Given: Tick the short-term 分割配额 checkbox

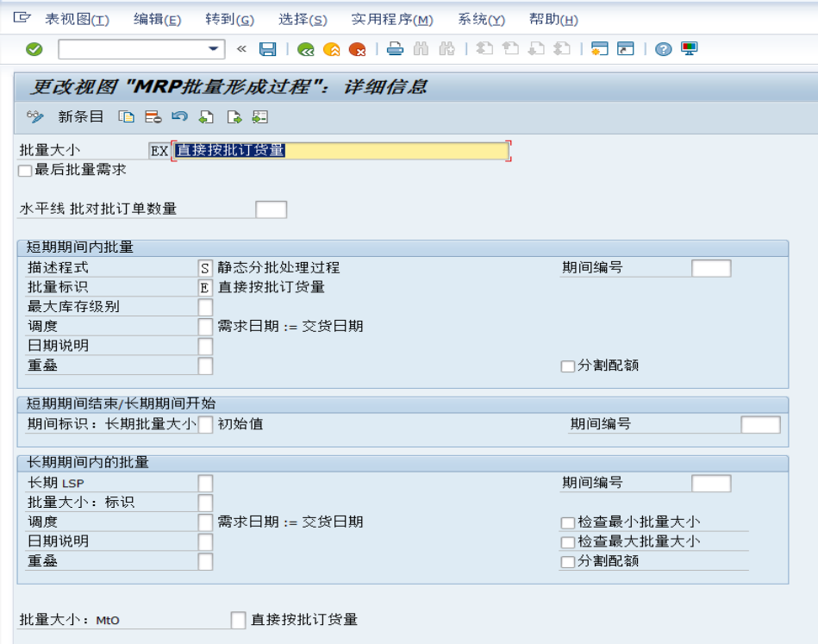Looking at the screenshot, I should click(x=567, y=366).
